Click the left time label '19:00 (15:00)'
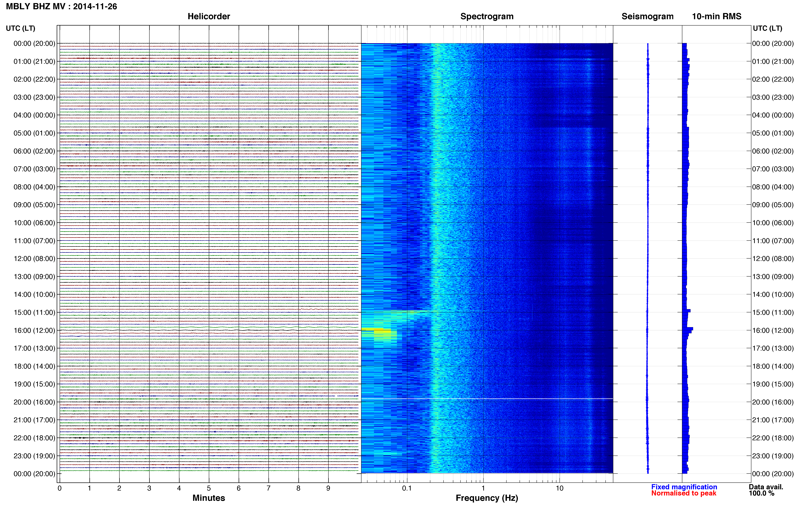The height and width of the screenshot is (508, 812). (34, 384)
